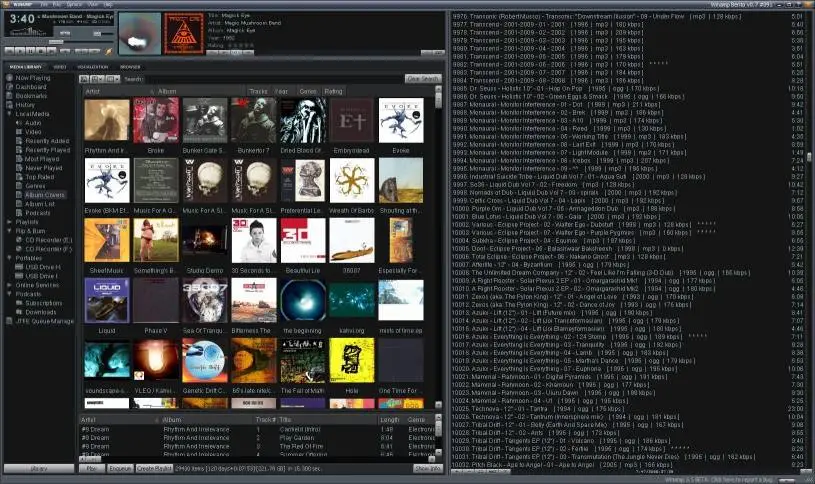Switch to the Video tab
This screenshot has height=484, width=815.
click(60, 67)
